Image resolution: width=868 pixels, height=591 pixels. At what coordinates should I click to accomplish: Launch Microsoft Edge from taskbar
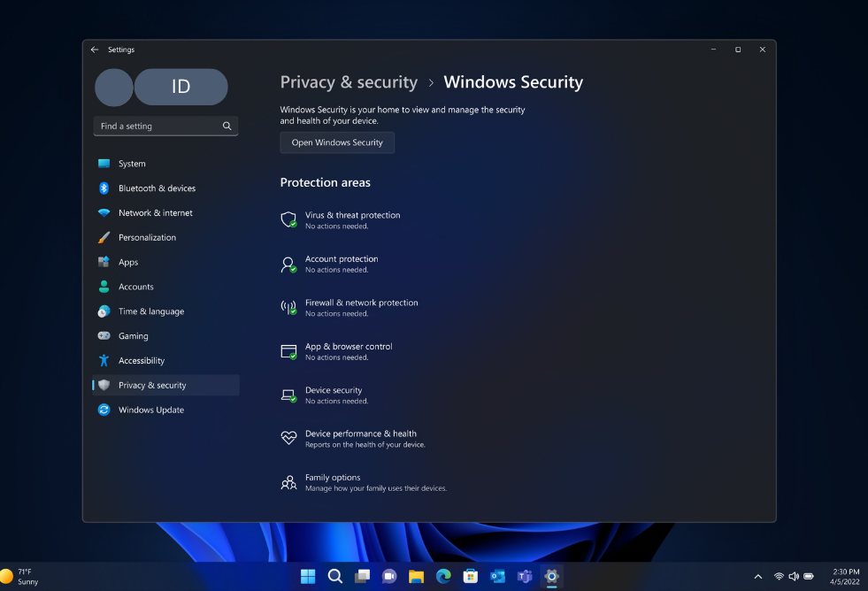point(443,577)
